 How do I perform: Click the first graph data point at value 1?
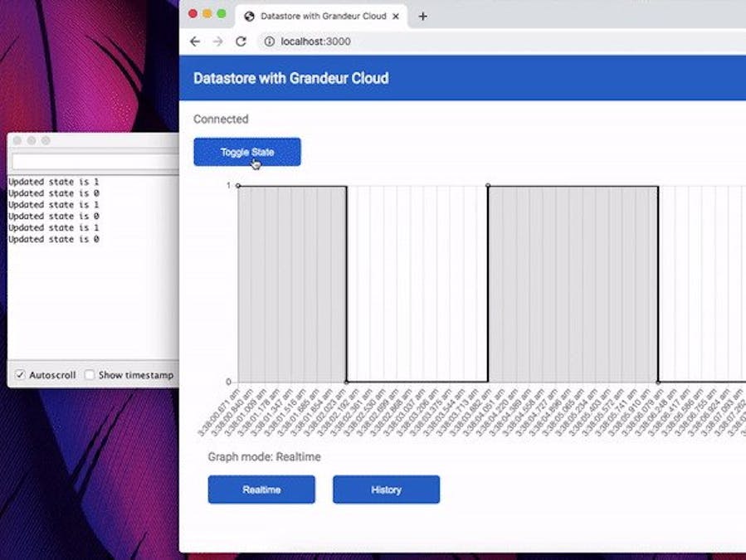click(238, 186)
